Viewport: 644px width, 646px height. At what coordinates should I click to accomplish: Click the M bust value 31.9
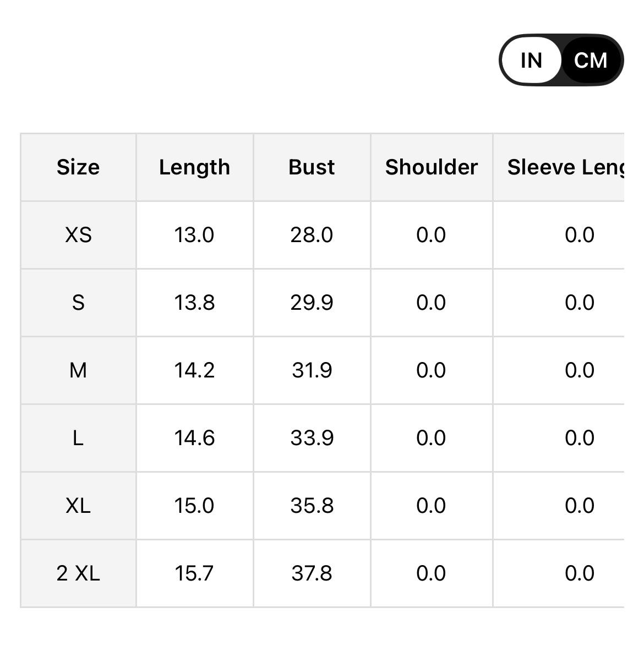(312, 370)
